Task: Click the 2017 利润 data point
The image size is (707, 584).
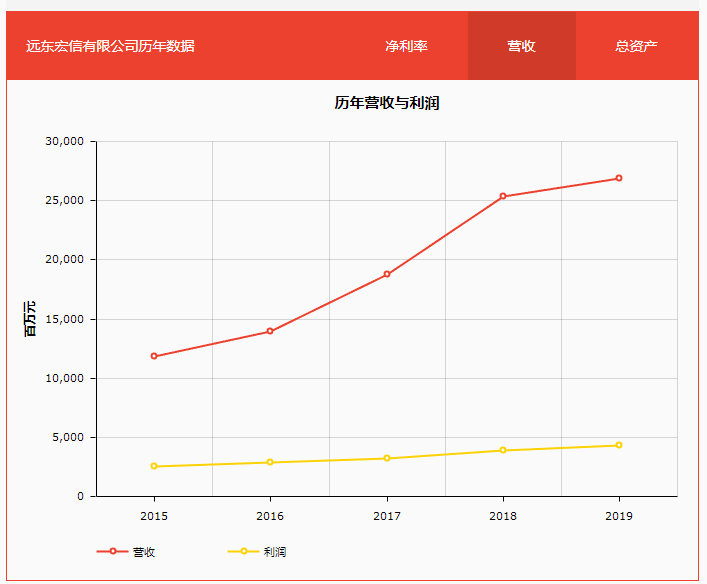Action: point(387,458)
